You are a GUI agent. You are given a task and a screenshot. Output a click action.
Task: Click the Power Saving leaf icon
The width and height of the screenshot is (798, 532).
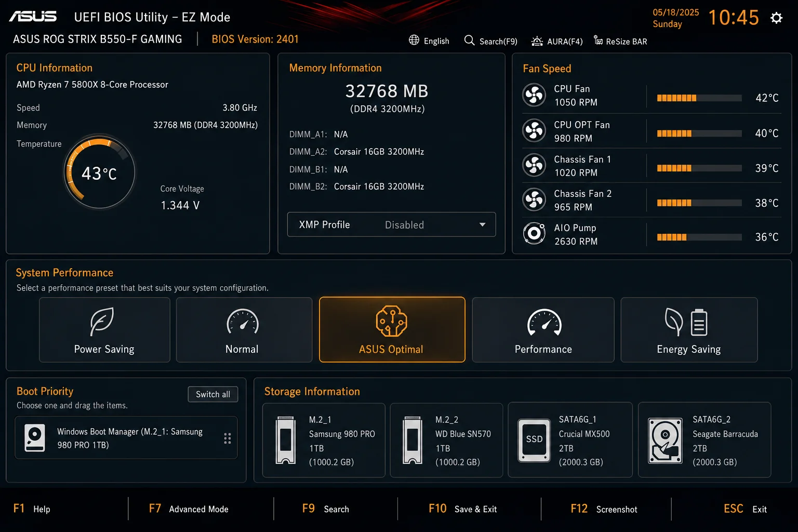click(x=102, y=321)
